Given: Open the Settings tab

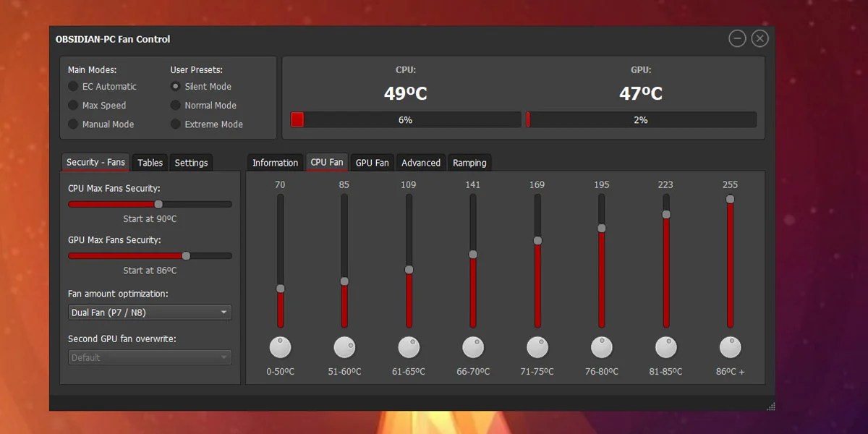Looking at the screenshot, I should (x=191, y=163).
